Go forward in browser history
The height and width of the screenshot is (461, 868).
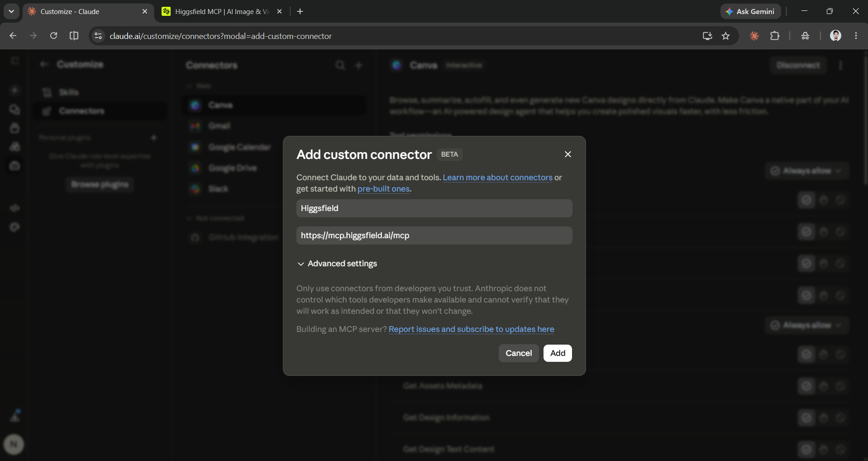point(33,36)
